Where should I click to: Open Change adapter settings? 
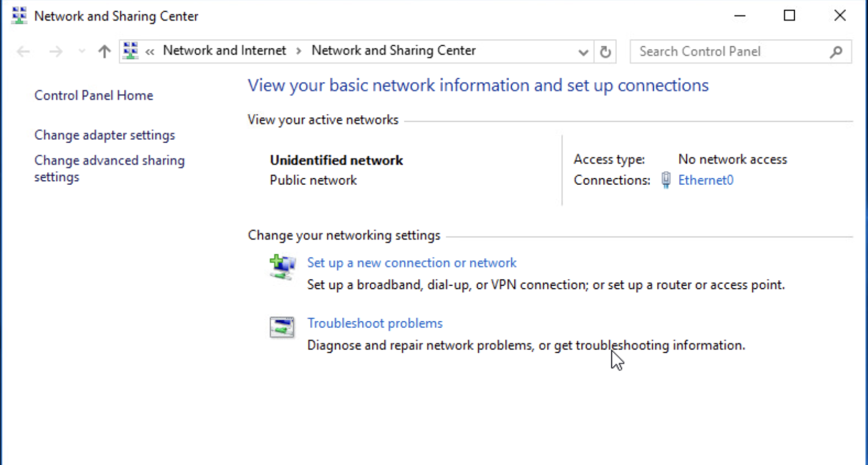105,135
